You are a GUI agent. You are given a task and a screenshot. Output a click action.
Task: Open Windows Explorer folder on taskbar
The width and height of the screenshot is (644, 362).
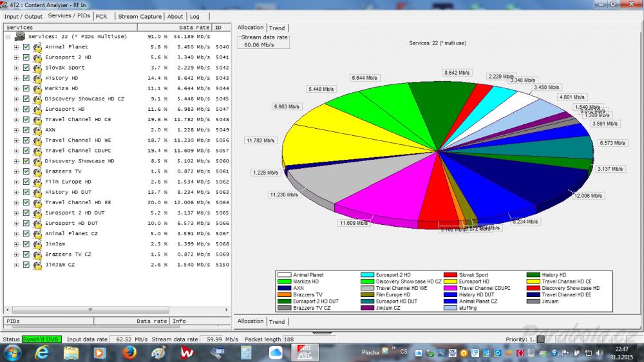[71, 352]
